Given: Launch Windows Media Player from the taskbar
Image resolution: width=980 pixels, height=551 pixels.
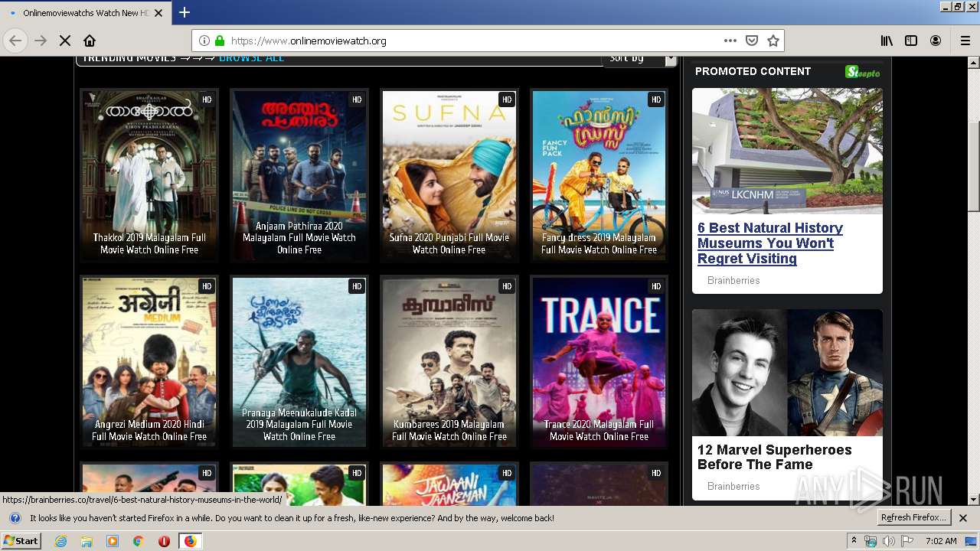Looking at the screenshot, I should 113,541.
